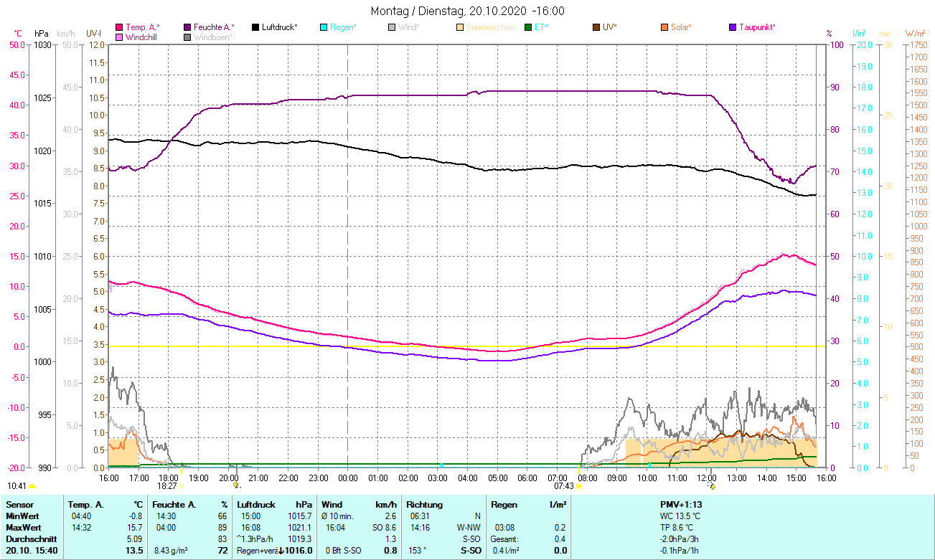Click the l/m² axis unit label at top right
935x560 pixels.
click(859, 34)
